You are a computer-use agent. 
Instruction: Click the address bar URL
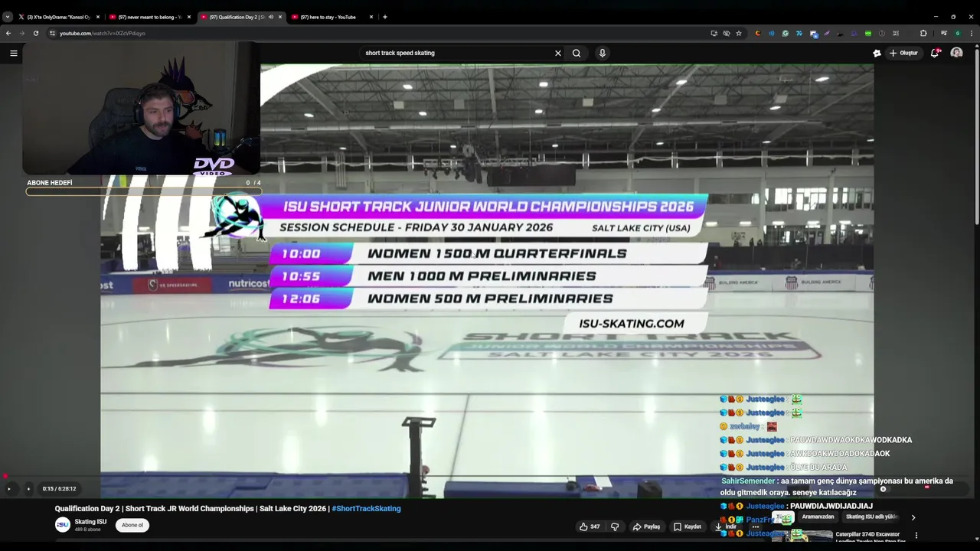click(103, 33)
